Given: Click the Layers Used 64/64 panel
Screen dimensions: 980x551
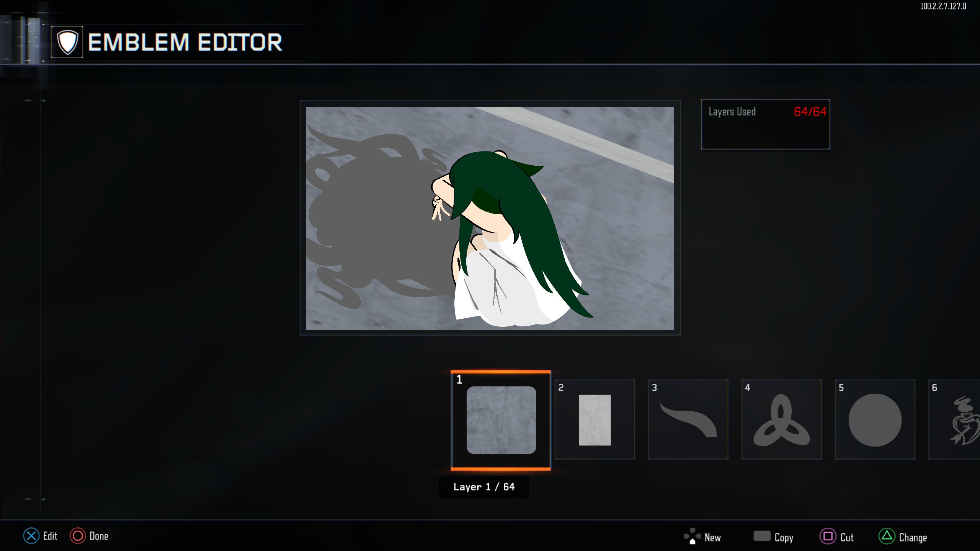Looking at the screenshot, I should click(x=765, y=124).
